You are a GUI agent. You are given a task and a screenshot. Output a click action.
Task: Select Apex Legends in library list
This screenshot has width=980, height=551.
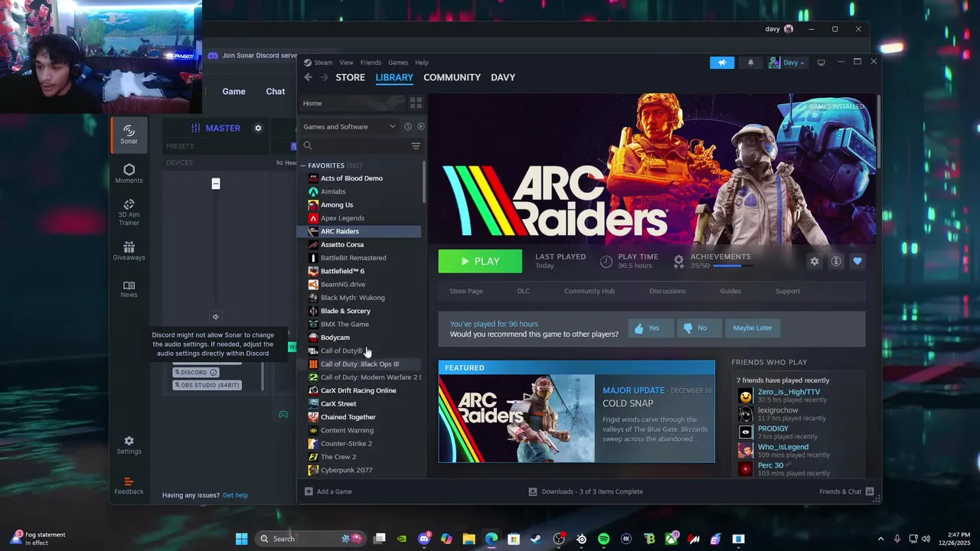[x=360, y=218]
